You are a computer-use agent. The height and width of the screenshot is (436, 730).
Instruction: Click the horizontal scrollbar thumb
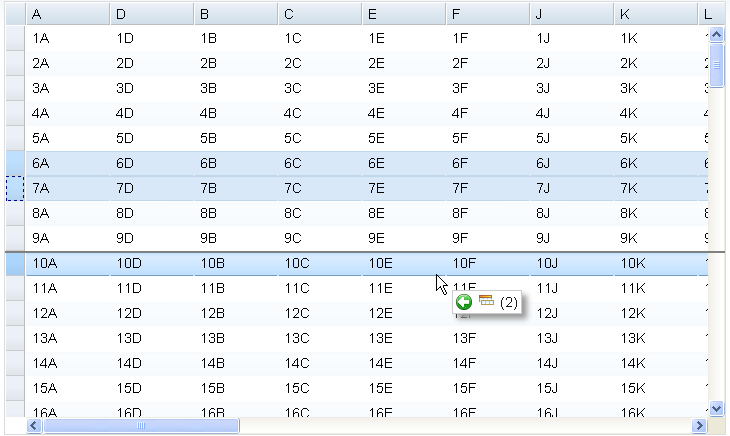pos(141,425)
